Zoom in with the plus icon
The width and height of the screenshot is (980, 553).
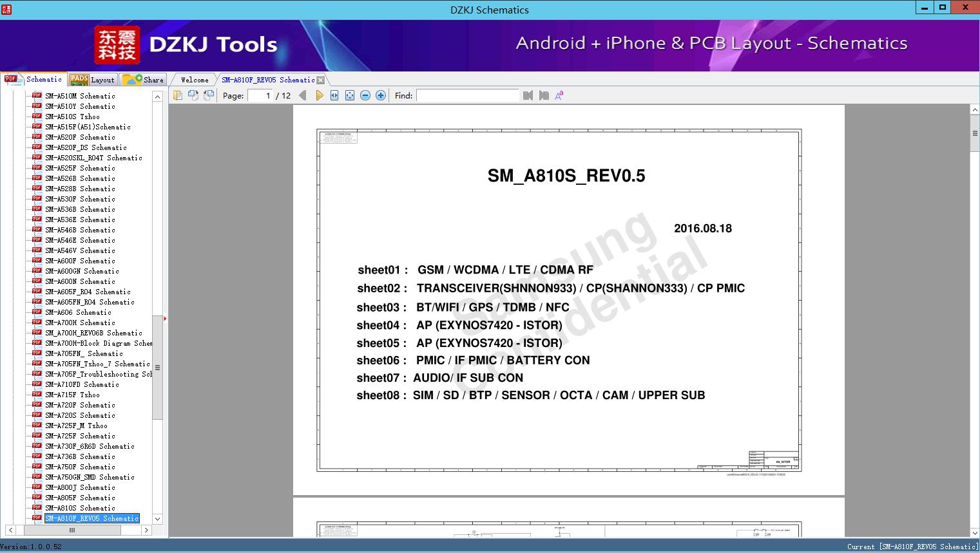coord(381,95)
